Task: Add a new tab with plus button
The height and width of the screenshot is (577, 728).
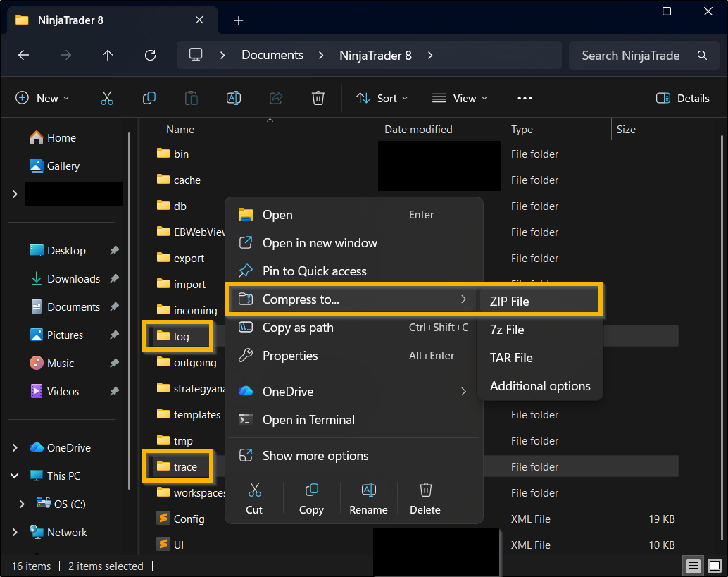Action: pos(239,20)
